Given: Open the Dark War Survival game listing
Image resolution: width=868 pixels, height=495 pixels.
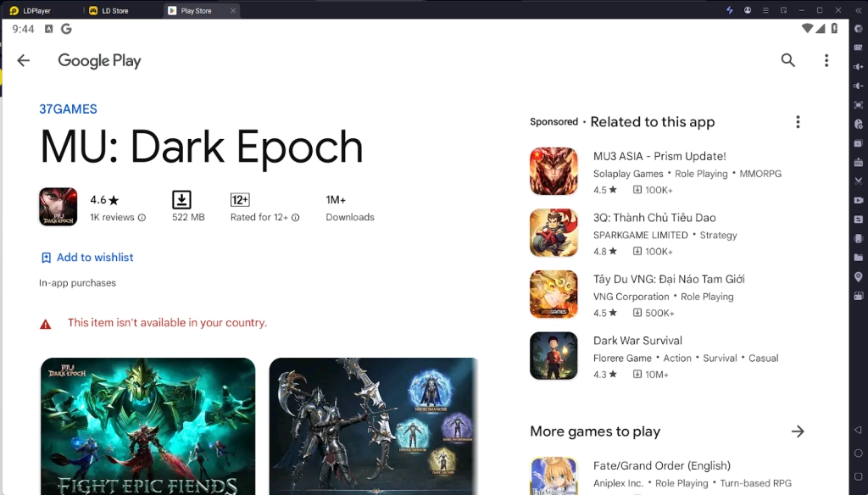Looking at the screenshot, I should [x=637, y=340].
